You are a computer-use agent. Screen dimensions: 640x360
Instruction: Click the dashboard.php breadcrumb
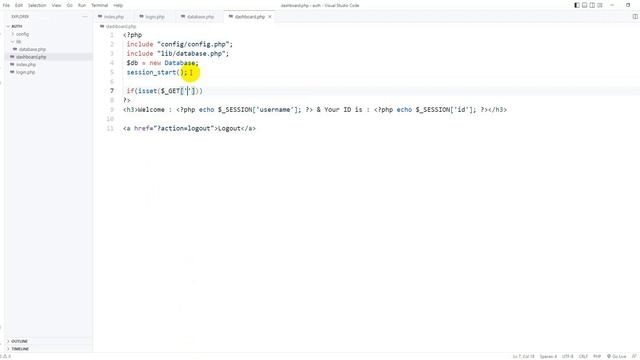tap(120, 27)
